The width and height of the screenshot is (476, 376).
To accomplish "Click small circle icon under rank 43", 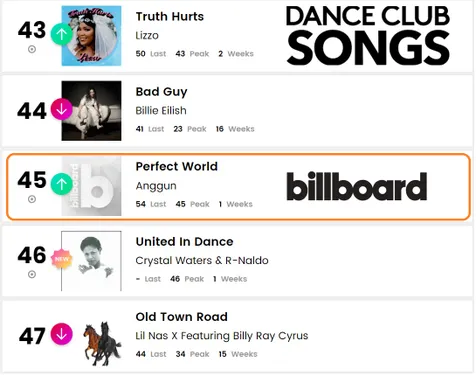I will pyautogui.click(x=32, y=49).
